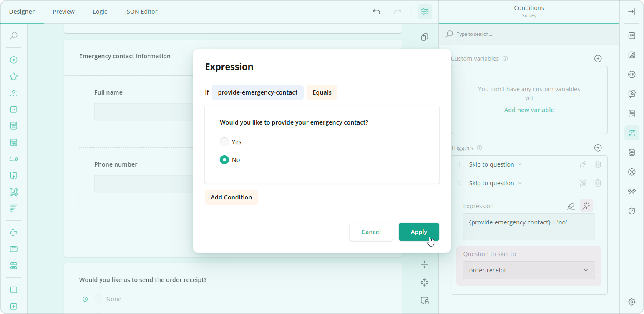
Task: Apply the expression in the dialog
Action: point(418,232)
